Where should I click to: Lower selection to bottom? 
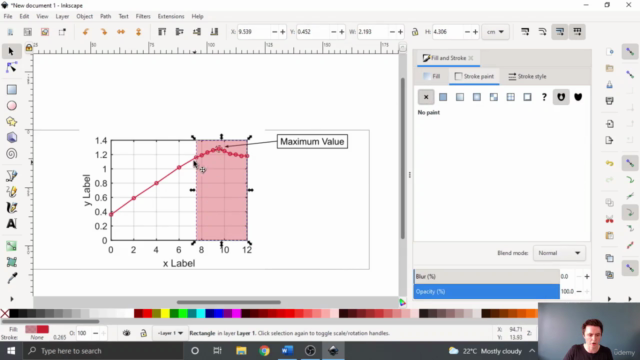pyautogui.click(x=214, y=32)
